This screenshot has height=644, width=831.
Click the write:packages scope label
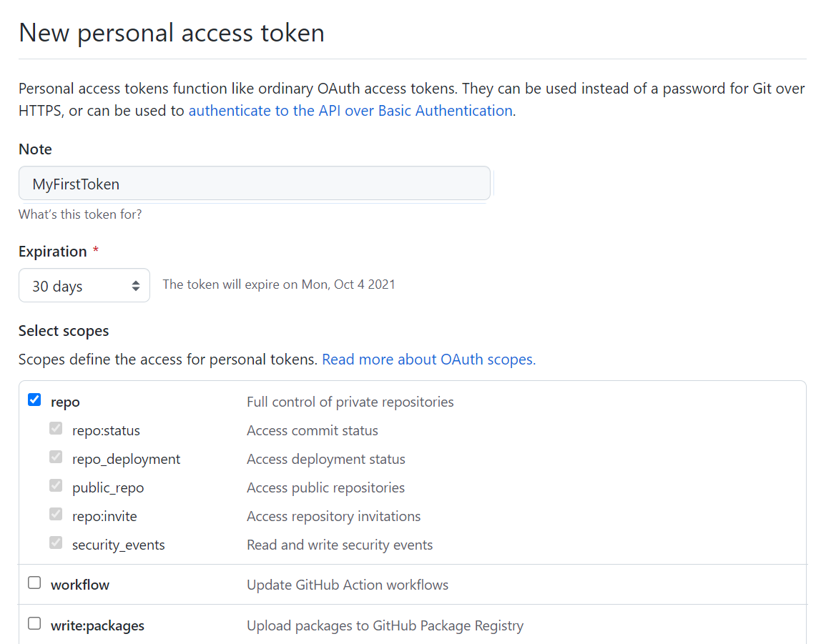(x=97, y=626)
